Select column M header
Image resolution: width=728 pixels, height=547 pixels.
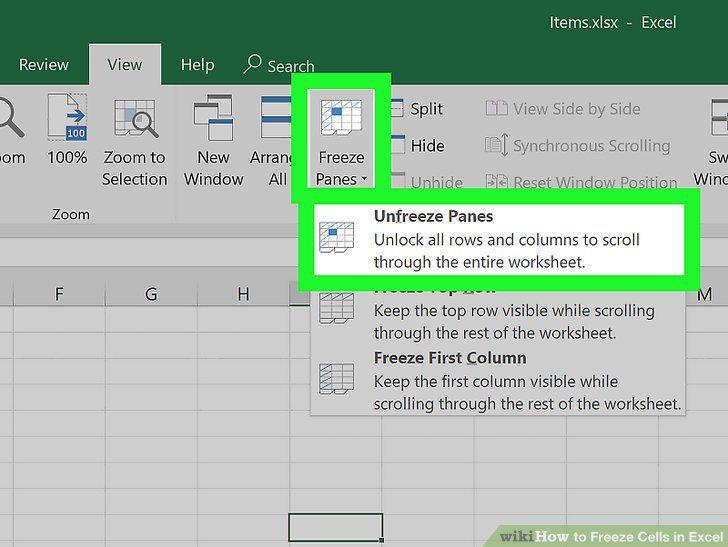(x=706, y=294)
